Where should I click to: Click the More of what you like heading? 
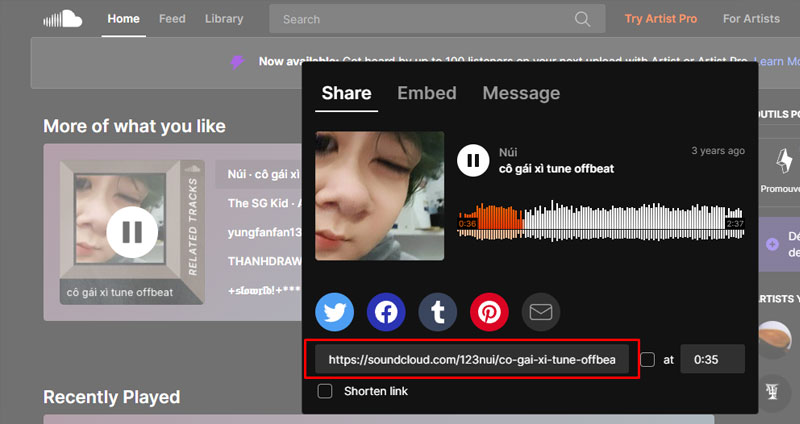pyautogui.click(x=134, y=126)
